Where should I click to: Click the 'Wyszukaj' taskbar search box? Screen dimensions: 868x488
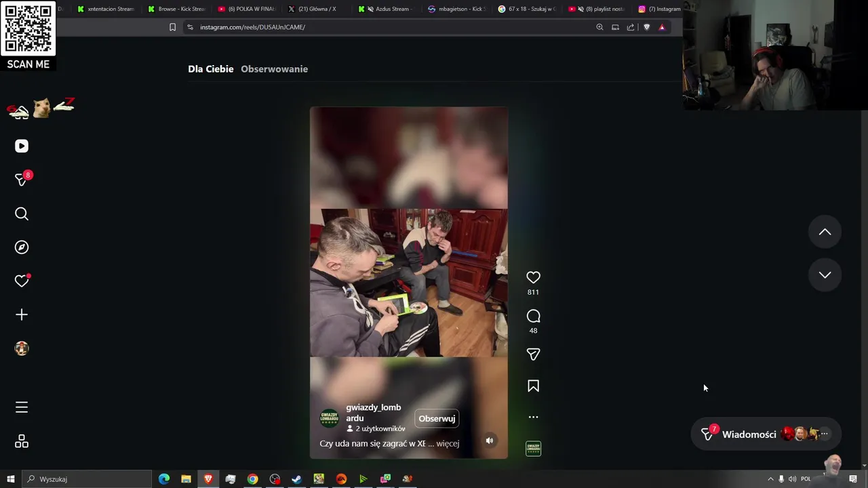click(87, 479)
